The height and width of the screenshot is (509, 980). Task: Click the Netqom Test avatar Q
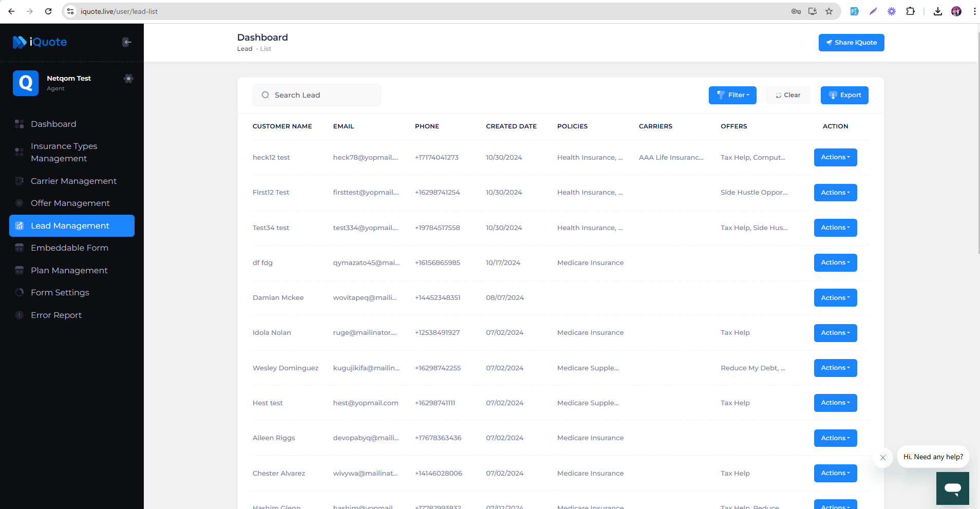(26, 83)
